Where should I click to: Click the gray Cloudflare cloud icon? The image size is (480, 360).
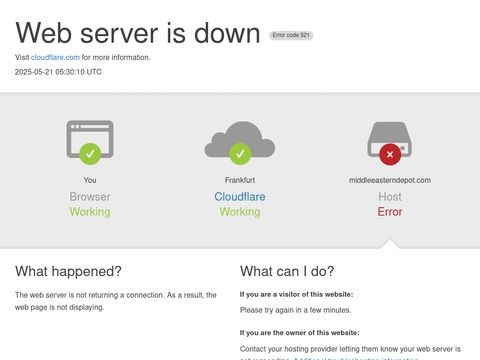point(240,139)
